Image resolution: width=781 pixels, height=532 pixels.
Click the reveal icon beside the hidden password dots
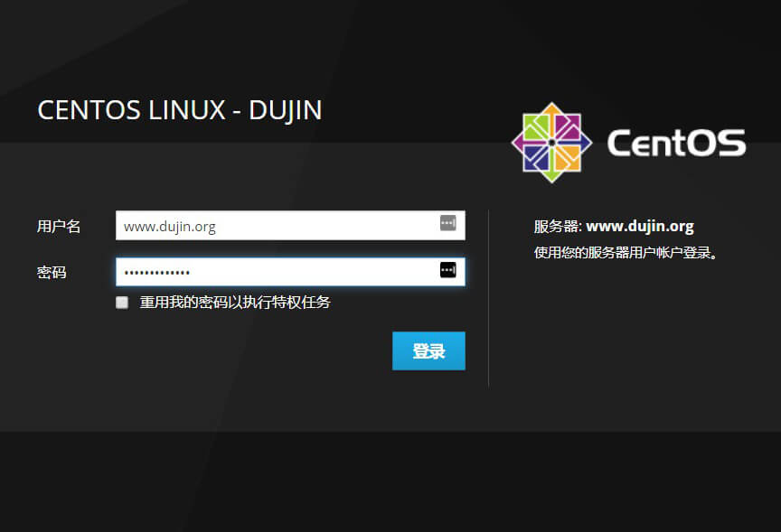click(x=447, y=270)
